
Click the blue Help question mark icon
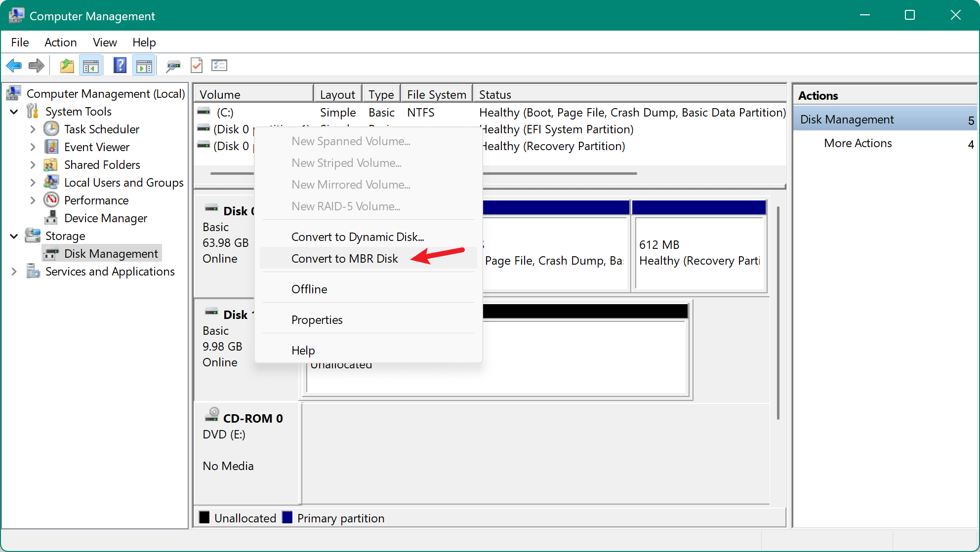[120, 65]
